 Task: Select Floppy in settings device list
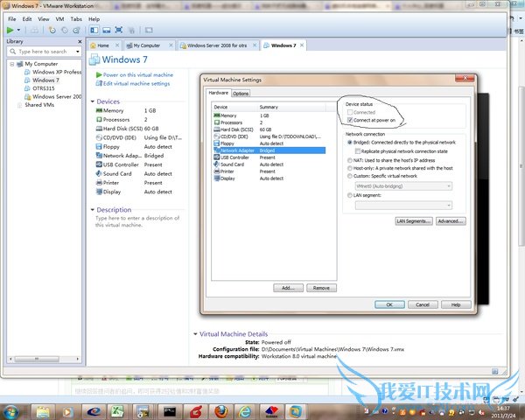269,143
